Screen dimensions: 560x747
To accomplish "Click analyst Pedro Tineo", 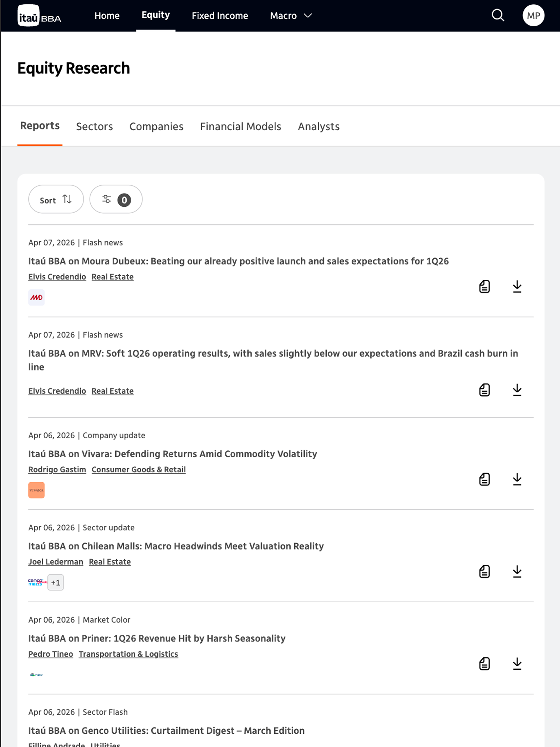I will point(51,654).
